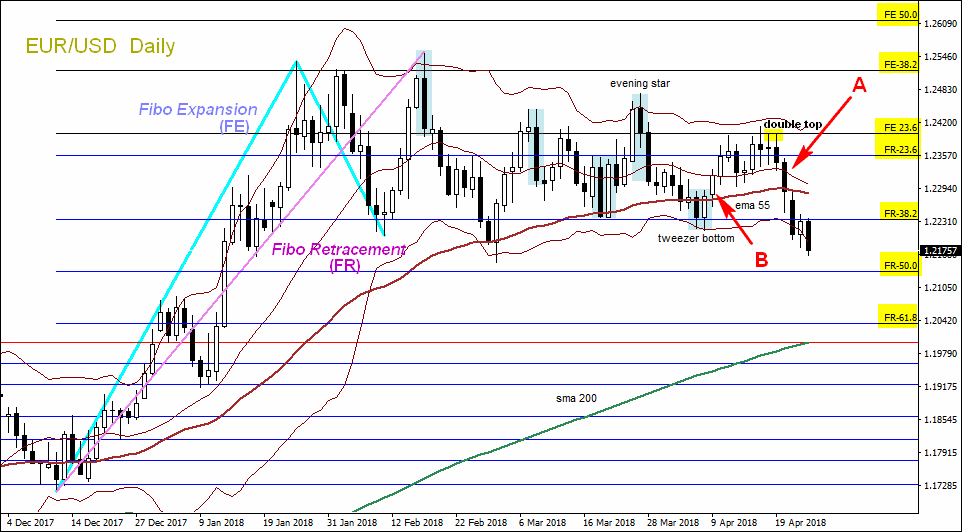Click the FR-50.0 level label
Viewport: 962px width, 532px height.
[x=899, y=264]
